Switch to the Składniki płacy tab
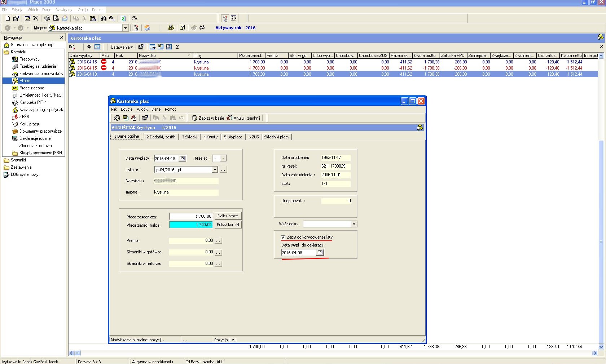Screen dimensions: 606x364 point(277,137)
